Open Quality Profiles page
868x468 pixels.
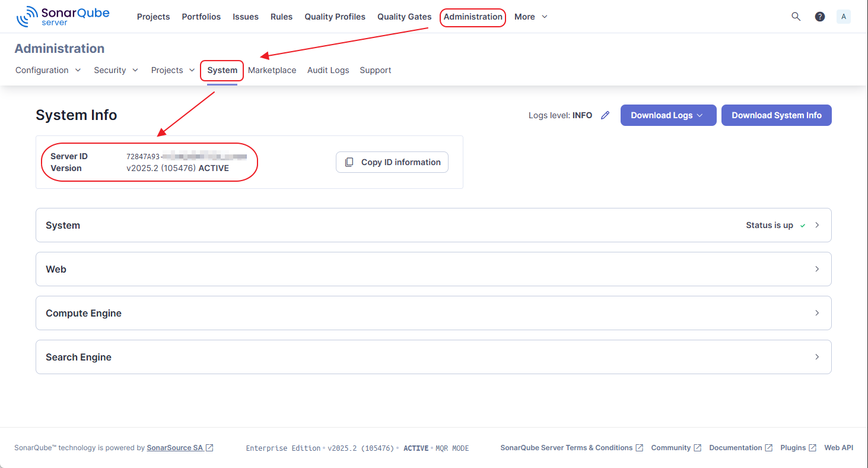point(335,17)
